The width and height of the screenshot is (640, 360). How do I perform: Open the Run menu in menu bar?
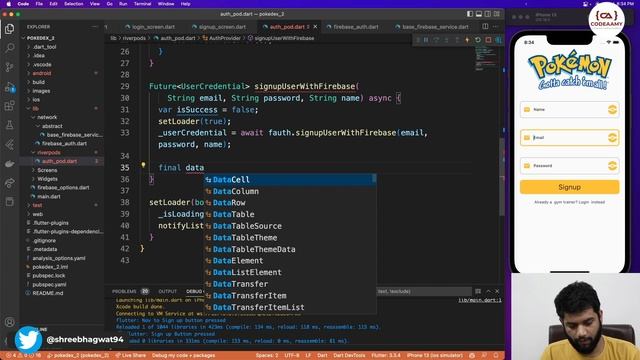pos(123,4)
